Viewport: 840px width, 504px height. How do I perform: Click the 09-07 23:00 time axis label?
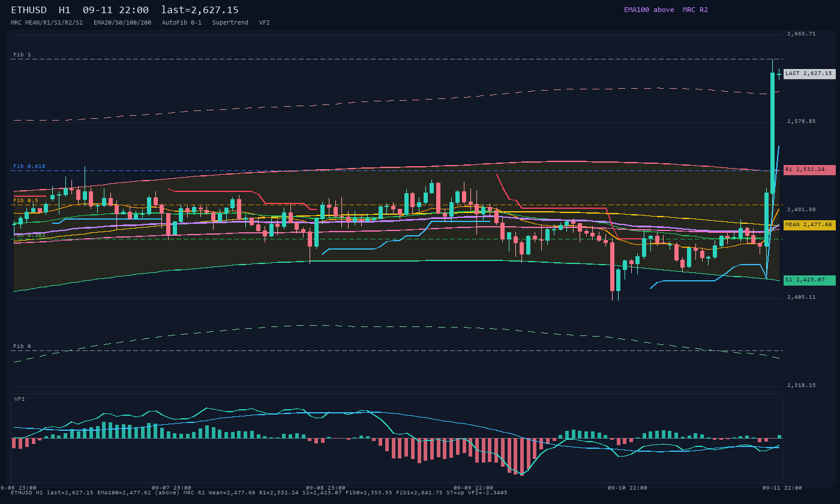(172, 488)
